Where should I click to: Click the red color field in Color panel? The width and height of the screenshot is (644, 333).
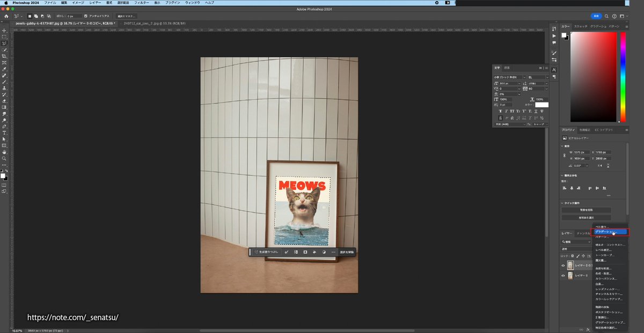594,77
